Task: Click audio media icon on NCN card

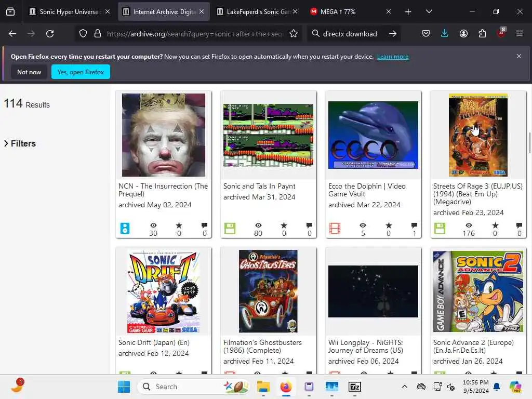Action: tap(125, 229)
